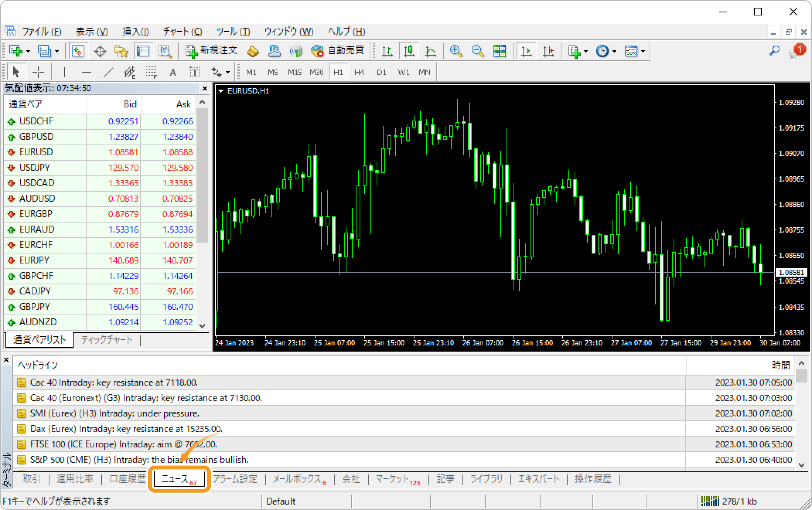
Task: Select the H4 timeframe button
Action: 359,72
